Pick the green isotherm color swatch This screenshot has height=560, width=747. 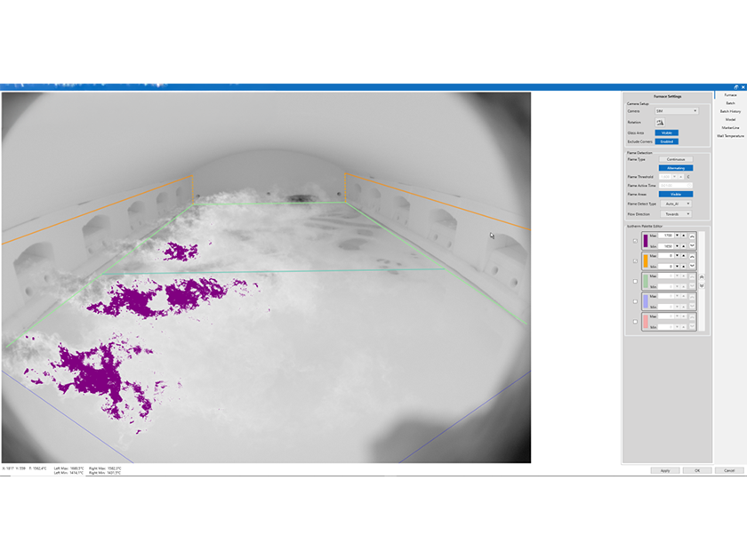646,281
